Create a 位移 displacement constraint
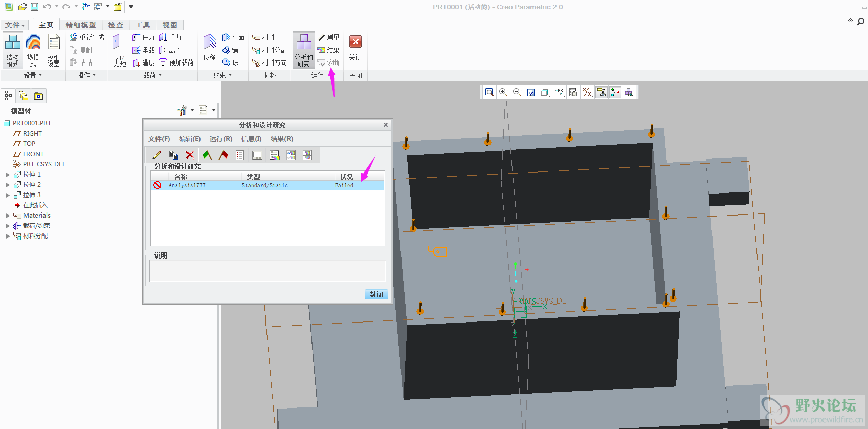Screen dimensions: 868x429 pos(210,49)
